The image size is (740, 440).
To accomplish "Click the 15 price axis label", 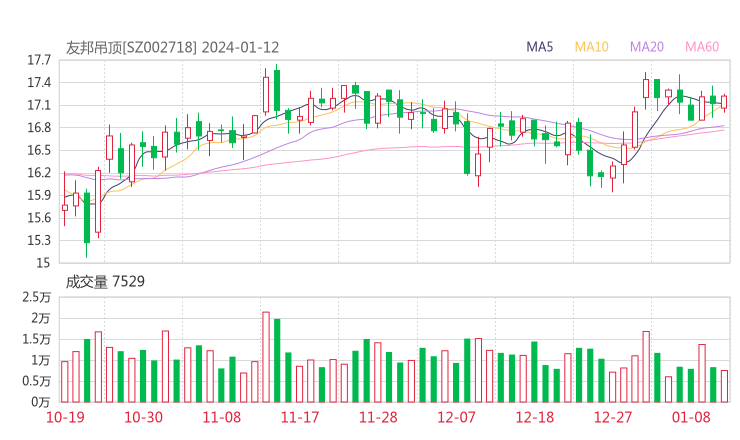I will 43,263.
